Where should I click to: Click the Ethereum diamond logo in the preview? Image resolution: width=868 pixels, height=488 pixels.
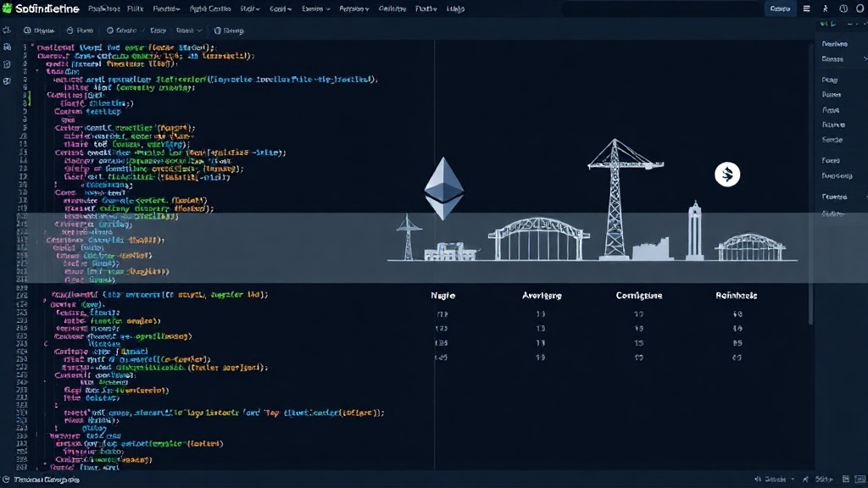click(444, 188)
